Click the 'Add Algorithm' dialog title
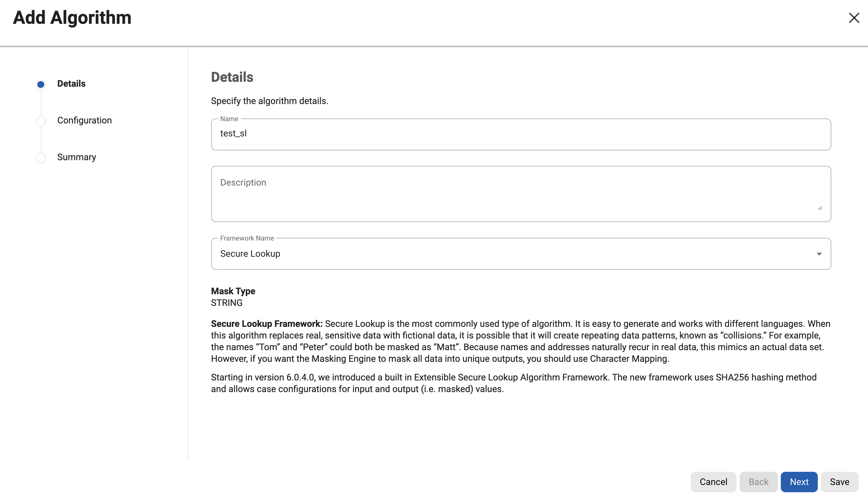The height and width of the screenshot is (500, 868). point(72,18)
